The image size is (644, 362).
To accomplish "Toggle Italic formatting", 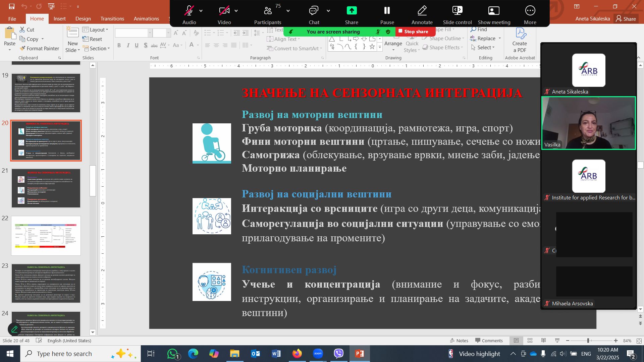I will click(128, 45).
